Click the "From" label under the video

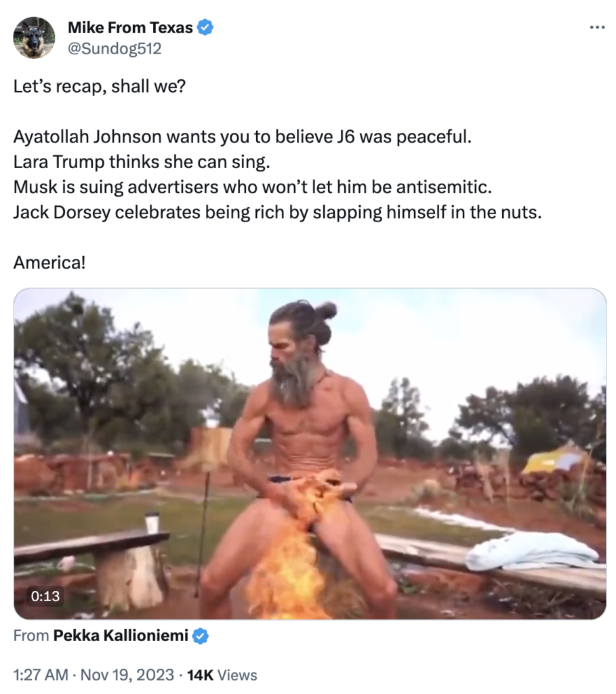pos(31,636)
